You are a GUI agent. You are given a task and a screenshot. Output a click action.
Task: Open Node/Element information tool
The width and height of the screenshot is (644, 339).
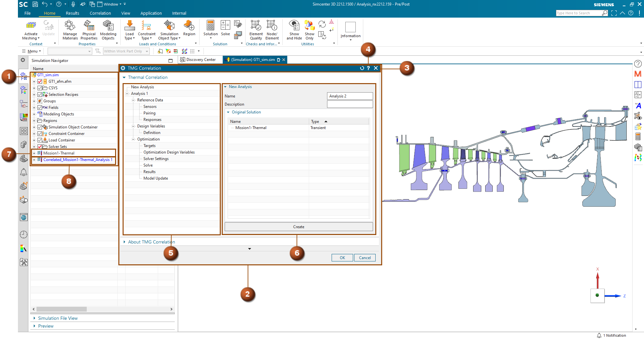tap(272, 26)
